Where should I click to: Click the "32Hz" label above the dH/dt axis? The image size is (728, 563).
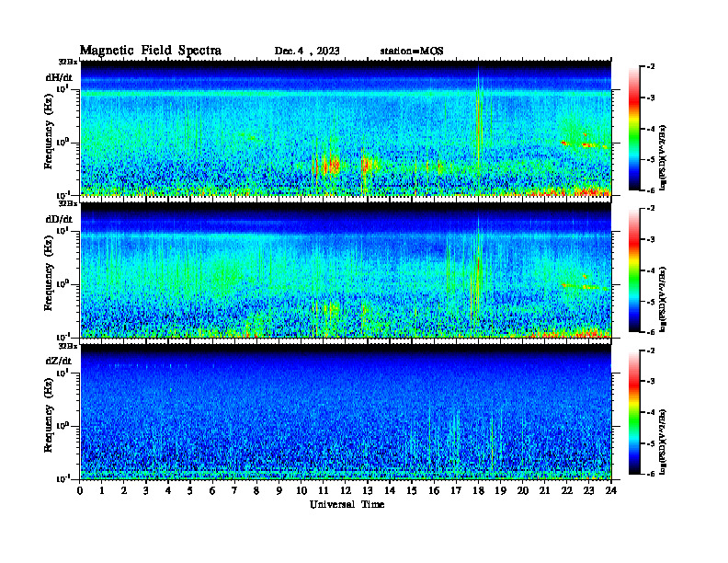pyautogui.click(x=67, y=62)
